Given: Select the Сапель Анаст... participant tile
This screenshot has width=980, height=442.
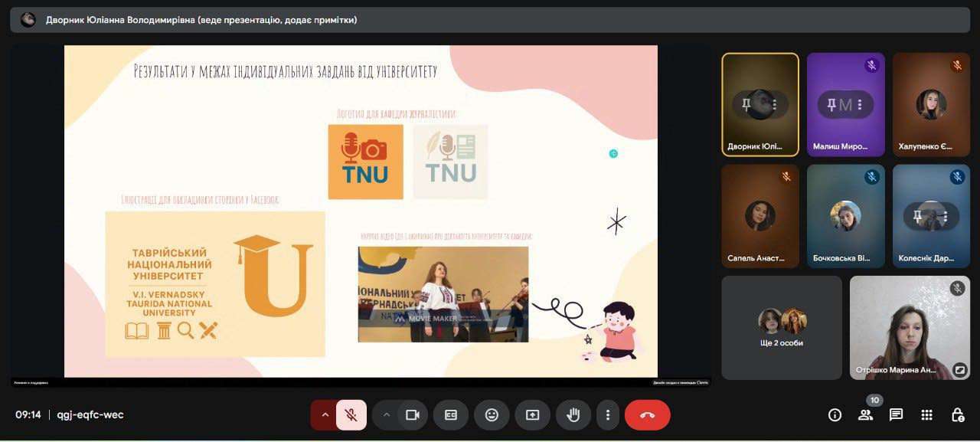Looking at the screenshot, I should [760, 216].
